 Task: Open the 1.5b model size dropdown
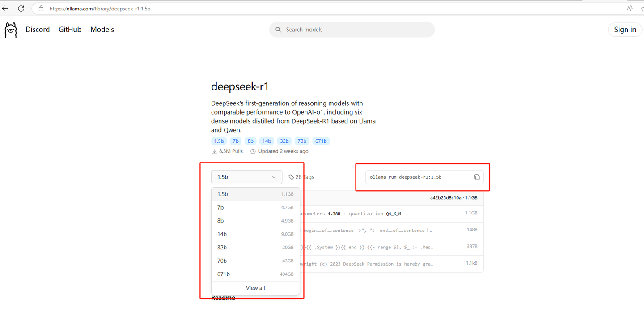coord(246,177)
